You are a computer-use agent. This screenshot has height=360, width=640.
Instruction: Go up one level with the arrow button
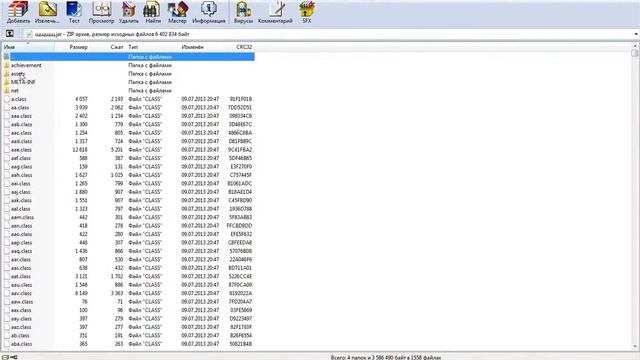coord(10,34)
